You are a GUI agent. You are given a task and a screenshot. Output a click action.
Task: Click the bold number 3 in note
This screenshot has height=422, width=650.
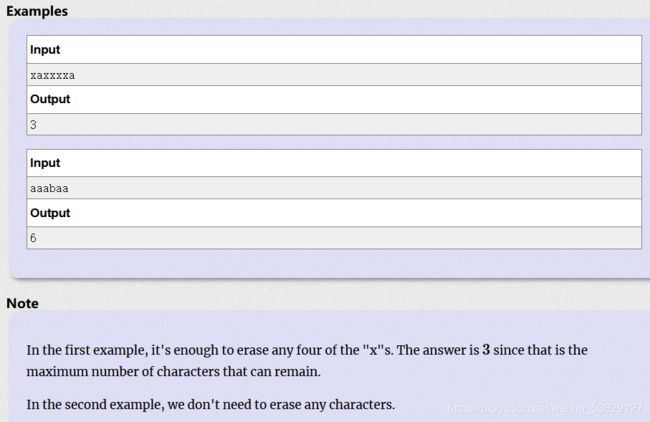pos(486,350)
